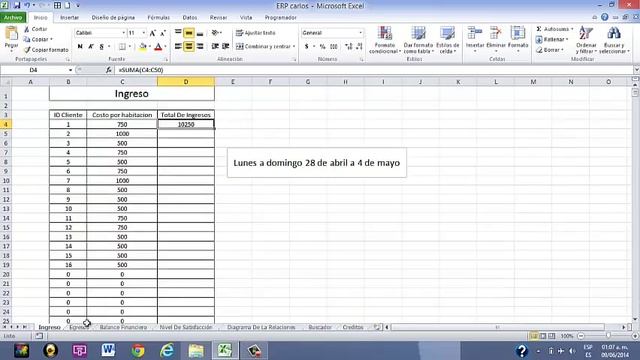Open the Rellenar dropdown

[x=553, y=40]
